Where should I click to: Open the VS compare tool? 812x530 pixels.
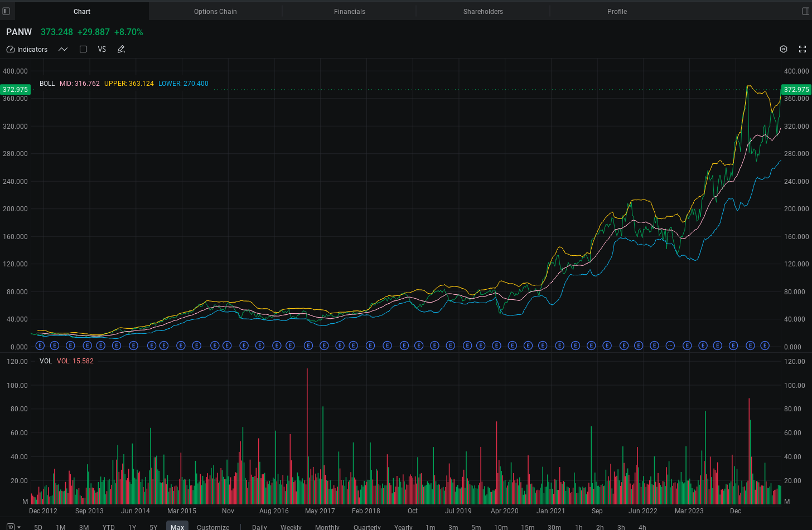click(102, 49)
